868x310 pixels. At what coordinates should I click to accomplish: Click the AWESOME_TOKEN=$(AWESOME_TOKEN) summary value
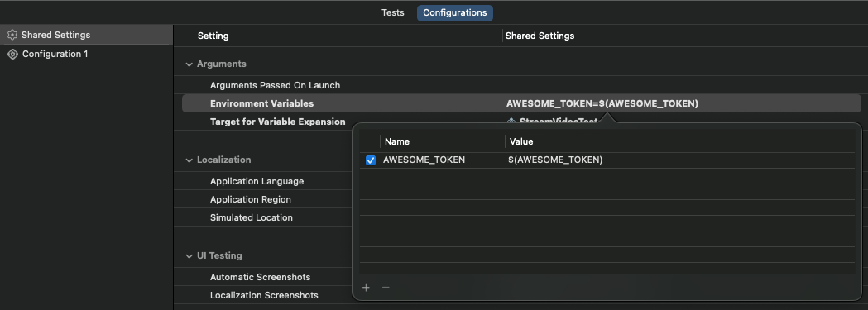tap(602, 103)
